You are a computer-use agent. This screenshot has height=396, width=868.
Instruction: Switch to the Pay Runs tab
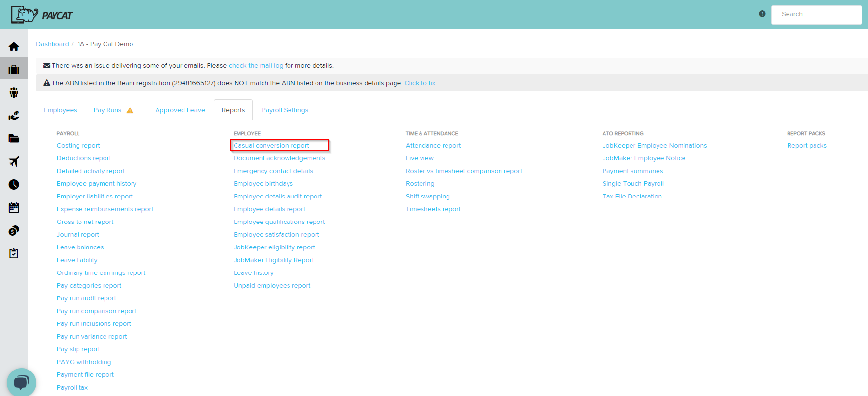pyautogui.click(x=107, y=110)
